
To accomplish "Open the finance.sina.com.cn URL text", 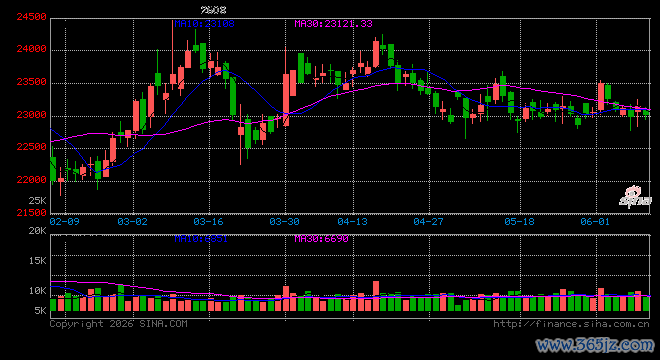I will click(571, 324).
